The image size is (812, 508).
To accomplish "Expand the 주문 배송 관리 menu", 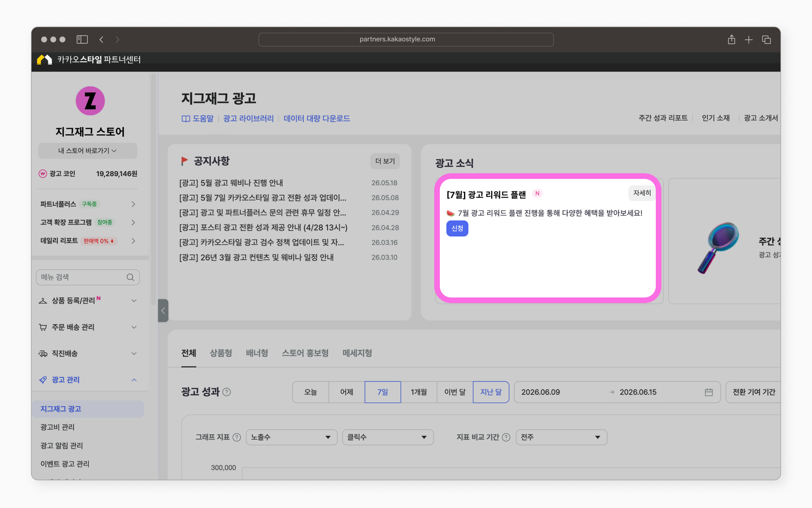I will coord(134,327).
